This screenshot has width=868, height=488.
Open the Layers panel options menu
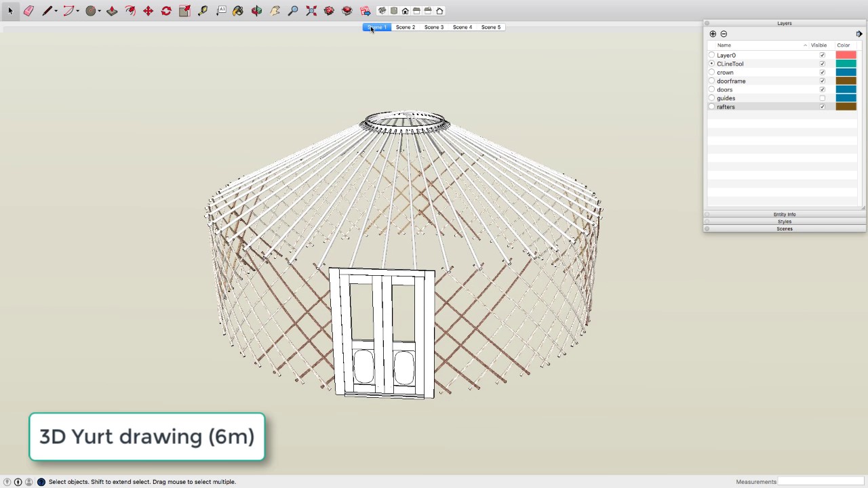tap(859, 34)
